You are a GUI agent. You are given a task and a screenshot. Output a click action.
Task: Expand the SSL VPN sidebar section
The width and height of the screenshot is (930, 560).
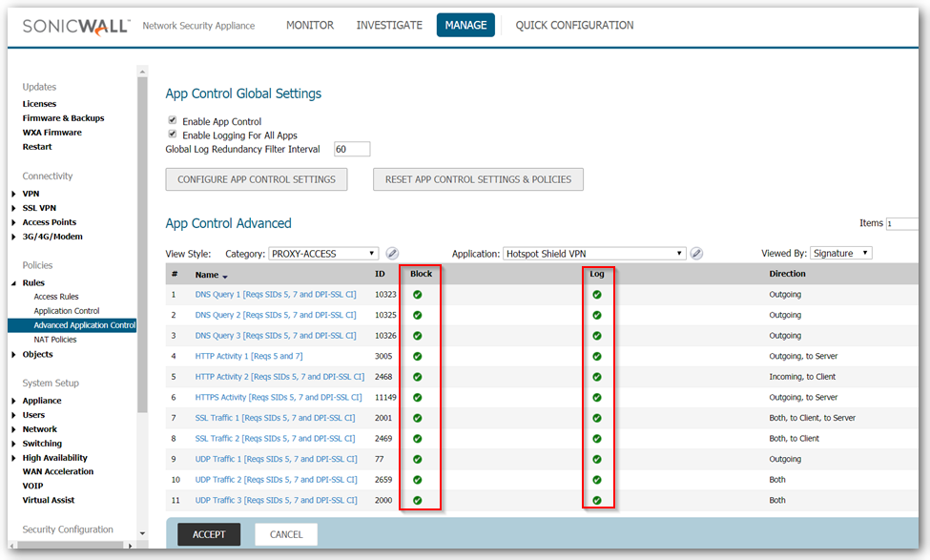click(13, 208)
